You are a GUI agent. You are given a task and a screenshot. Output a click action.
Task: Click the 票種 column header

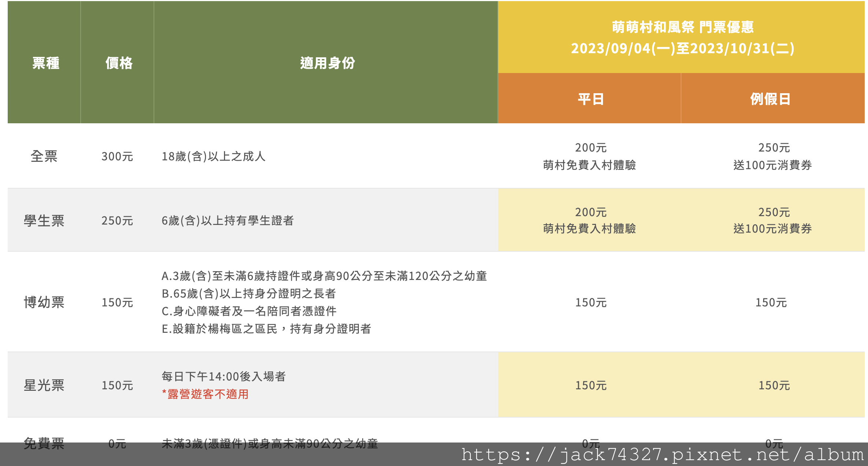pos(45,63)
